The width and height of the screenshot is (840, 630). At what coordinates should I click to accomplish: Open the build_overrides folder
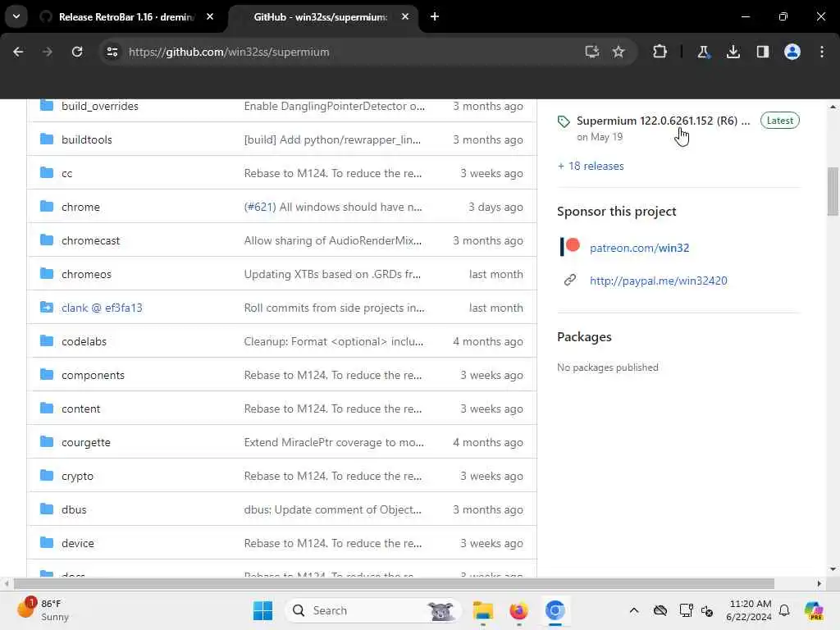99,106
